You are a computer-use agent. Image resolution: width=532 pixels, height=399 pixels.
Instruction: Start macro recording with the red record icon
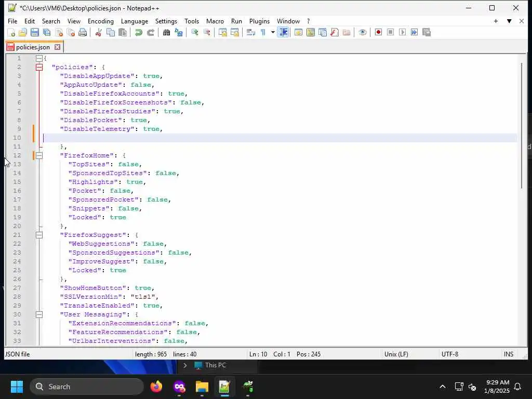point(378,32)
